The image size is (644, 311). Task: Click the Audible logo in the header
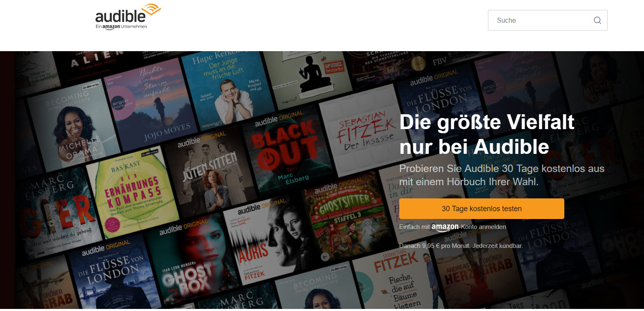pyautogui.click(x=128, y=17)
